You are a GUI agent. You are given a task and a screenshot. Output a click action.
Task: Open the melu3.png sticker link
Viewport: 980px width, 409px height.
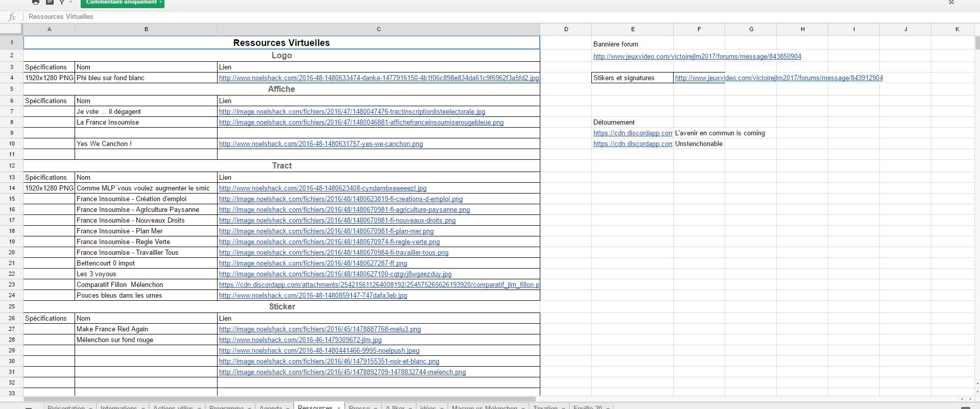[x=320, y=329]
